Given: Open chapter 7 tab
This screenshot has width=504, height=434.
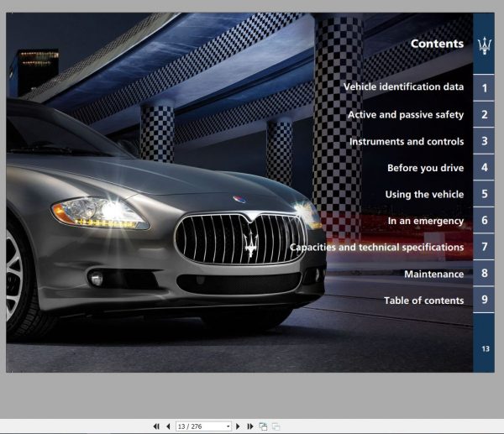Looking at the screenshot, I should point(484,247).
